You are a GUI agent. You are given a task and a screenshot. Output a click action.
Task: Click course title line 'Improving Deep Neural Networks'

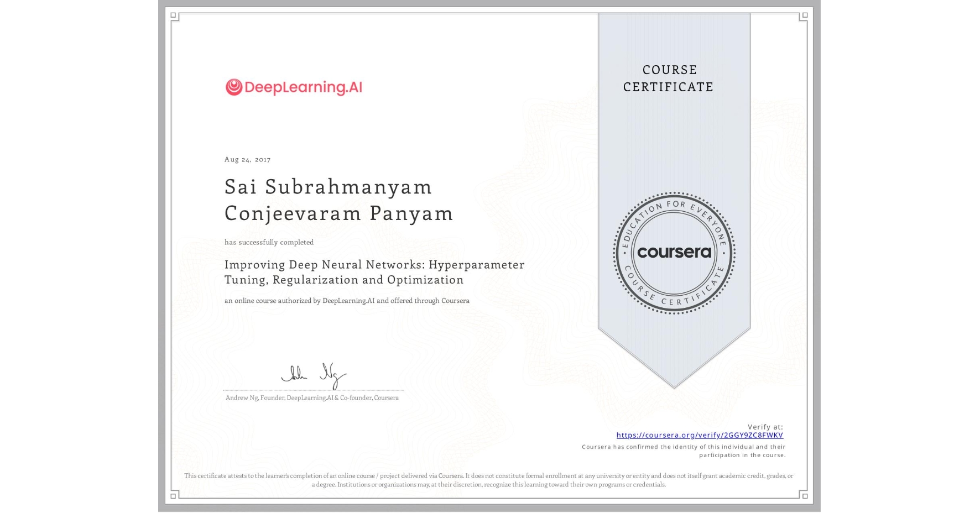coord(374,265)
